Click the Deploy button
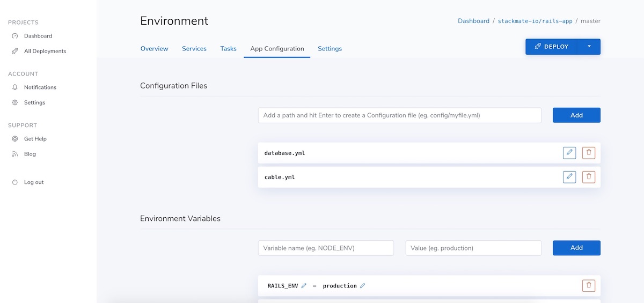 point(551,47)
